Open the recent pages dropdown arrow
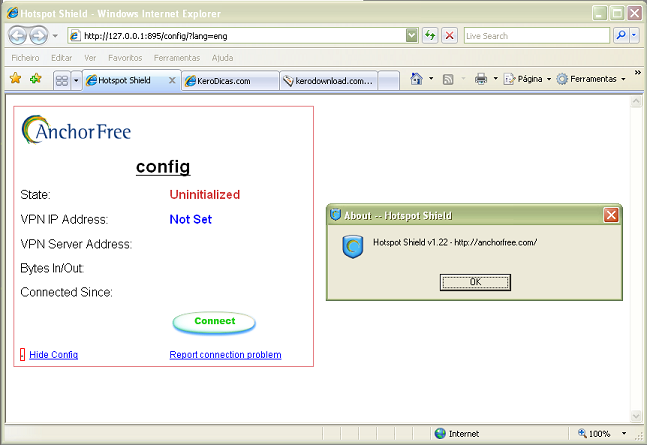This screenshot has height=445, width=647. 55,36
